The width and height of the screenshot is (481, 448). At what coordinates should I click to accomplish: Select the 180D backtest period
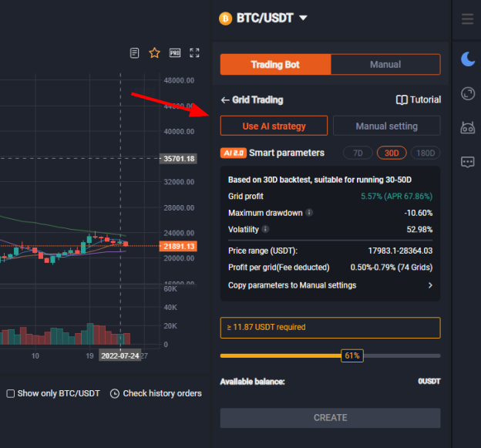pos(425,153)
